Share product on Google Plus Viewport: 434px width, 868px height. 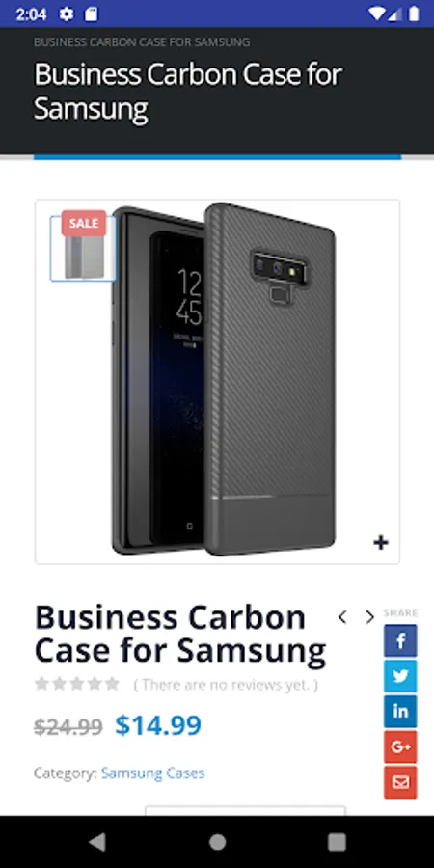coord(400,746)
